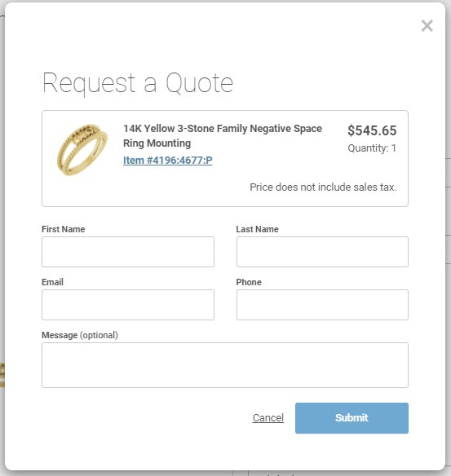
Task: Click the Quantity: 1 text
Action: pyautogui.click(x=372, y=148)
